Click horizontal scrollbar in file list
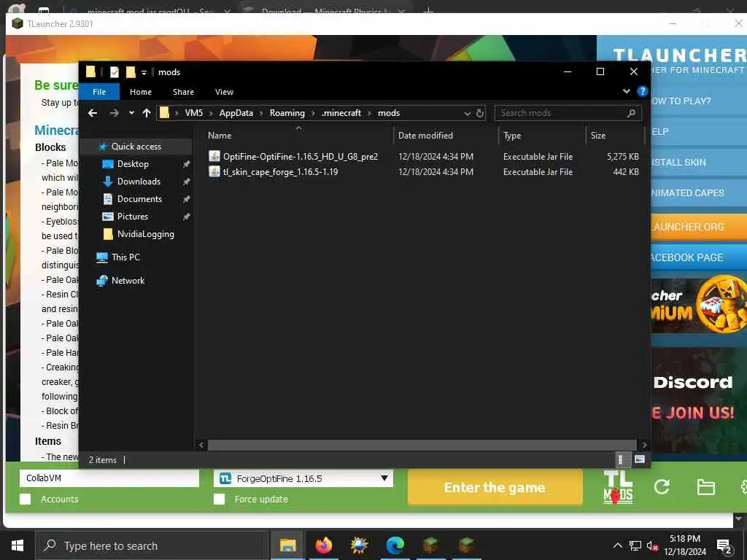This screenshot has height=560, width=747. tap(422, 445)
